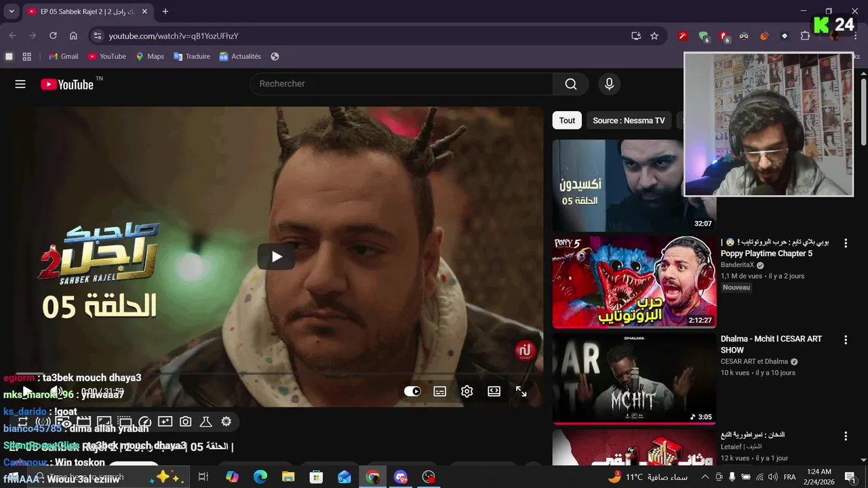The image size is (868, 488).
Task: Open the YouTube guide hamburger menu
Action: (20, 84)
